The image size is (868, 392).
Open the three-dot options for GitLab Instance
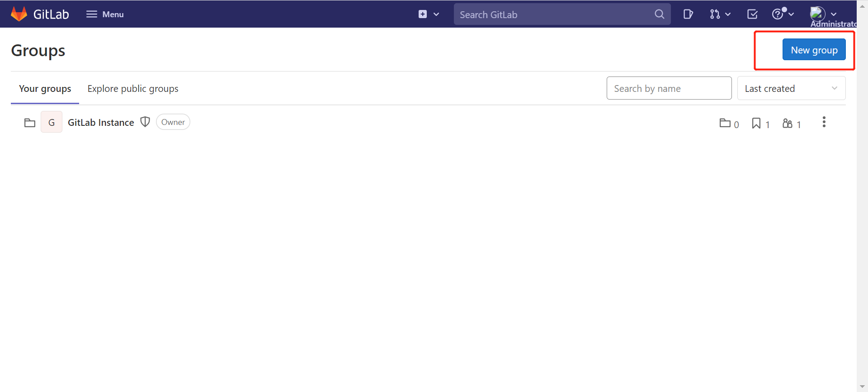(824, 122)
